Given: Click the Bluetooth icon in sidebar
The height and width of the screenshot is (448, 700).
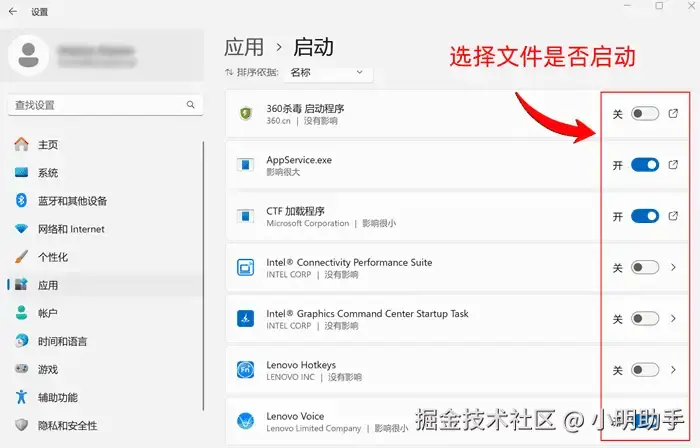Looking at the screenshot, I should 21,200.
